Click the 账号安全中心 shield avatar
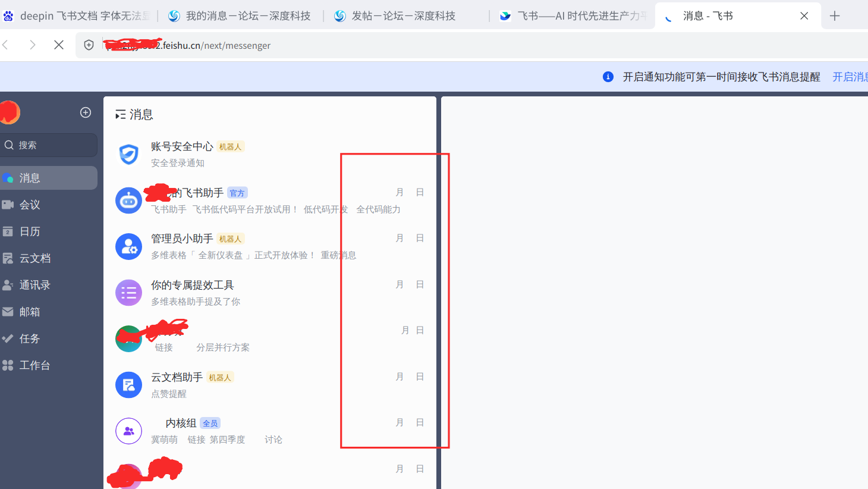 click(128, 154)
